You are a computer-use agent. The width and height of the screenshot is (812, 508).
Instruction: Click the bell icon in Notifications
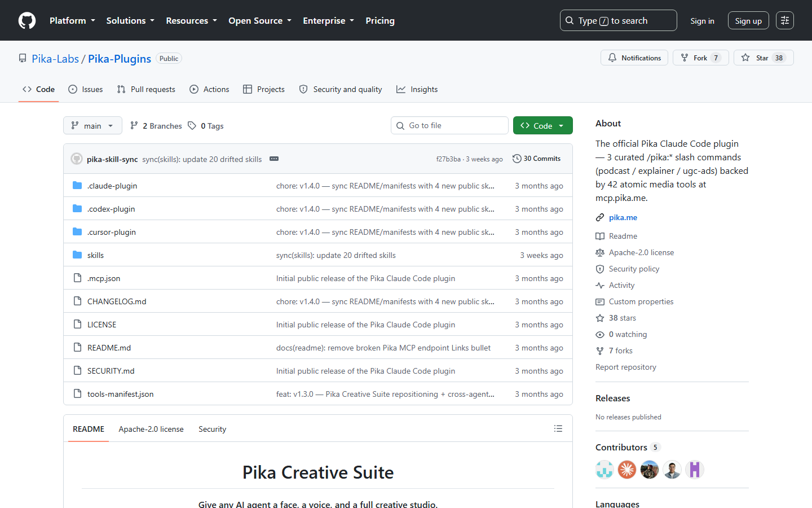612,58
